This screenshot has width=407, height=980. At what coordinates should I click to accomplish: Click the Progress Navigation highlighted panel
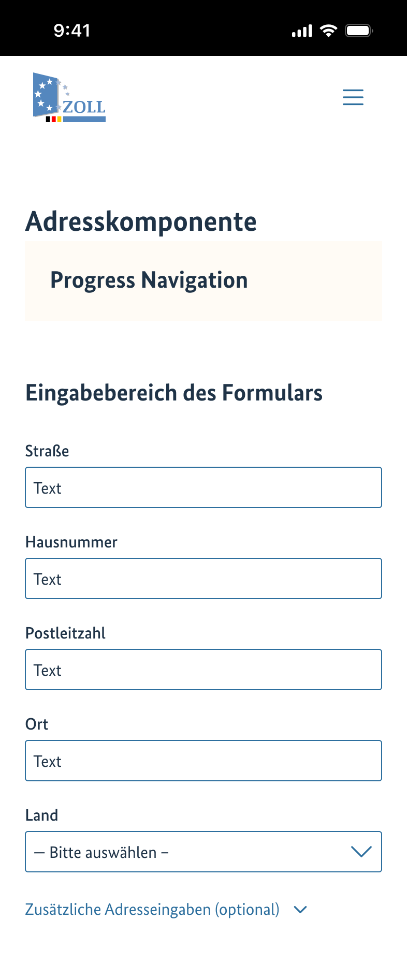pos(203,280)
